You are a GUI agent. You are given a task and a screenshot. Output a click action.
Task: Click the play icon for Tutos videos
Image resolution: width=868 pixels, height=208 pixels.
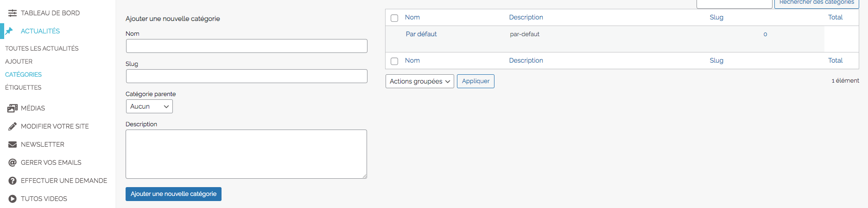[x=13, y=199]
